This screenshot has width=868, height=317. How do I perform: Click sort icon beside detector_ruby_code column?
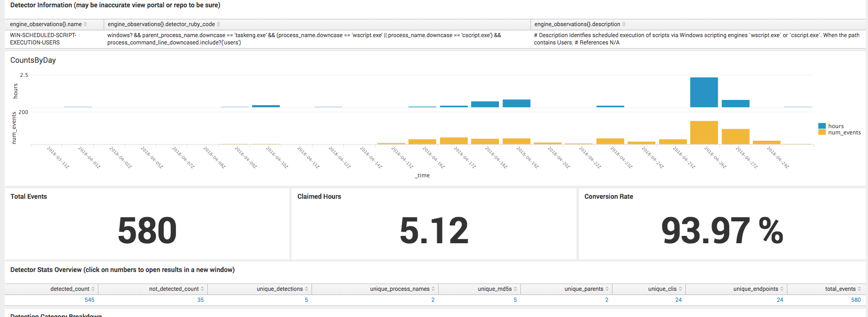click(x=218, y=25)
